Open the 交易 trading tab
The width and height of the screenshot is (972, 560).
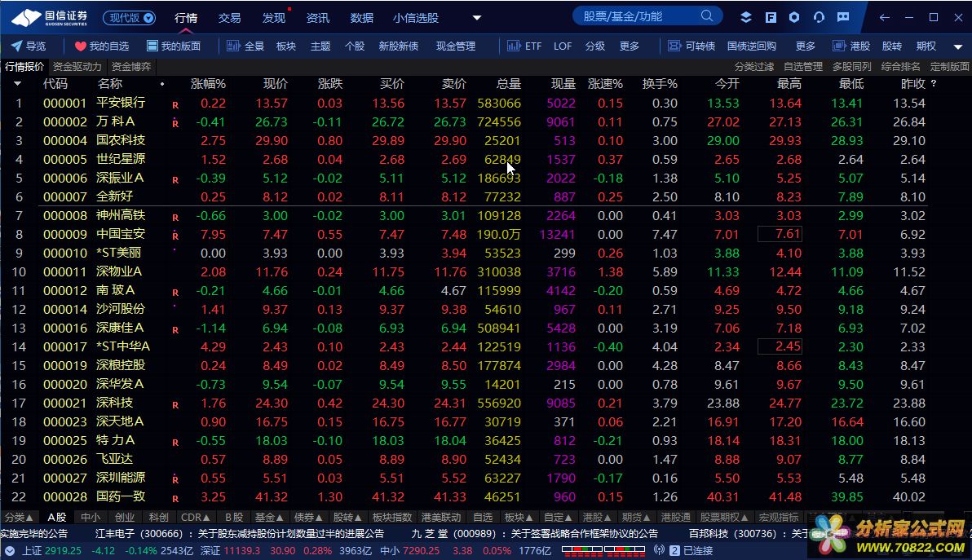click(229, 18)
